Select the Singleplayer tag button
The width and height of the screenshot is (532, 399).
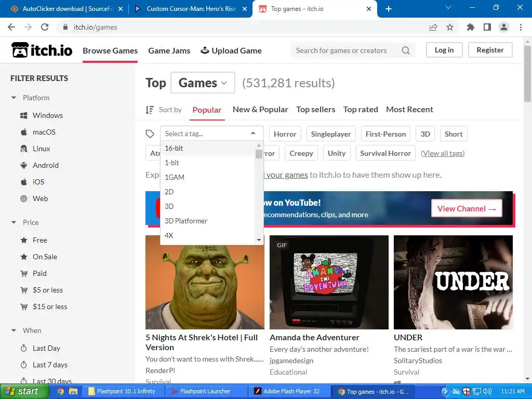[x=331, y=134]
